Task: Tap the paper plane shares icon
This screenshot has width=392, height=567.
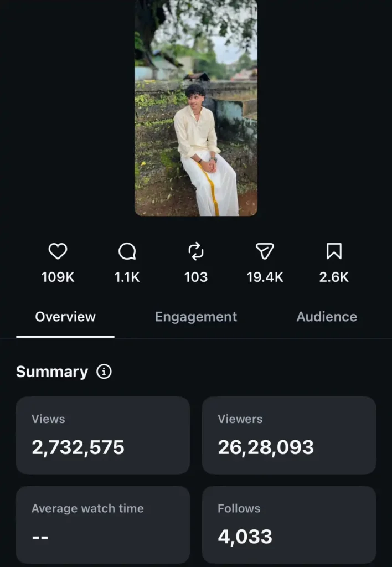Action: point(265,251)
